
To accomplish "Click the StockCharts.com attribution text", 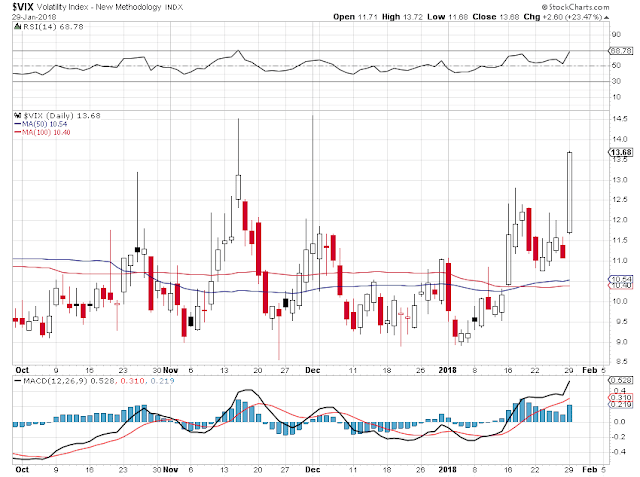I will pyautogui.click(x=576, y=7).
